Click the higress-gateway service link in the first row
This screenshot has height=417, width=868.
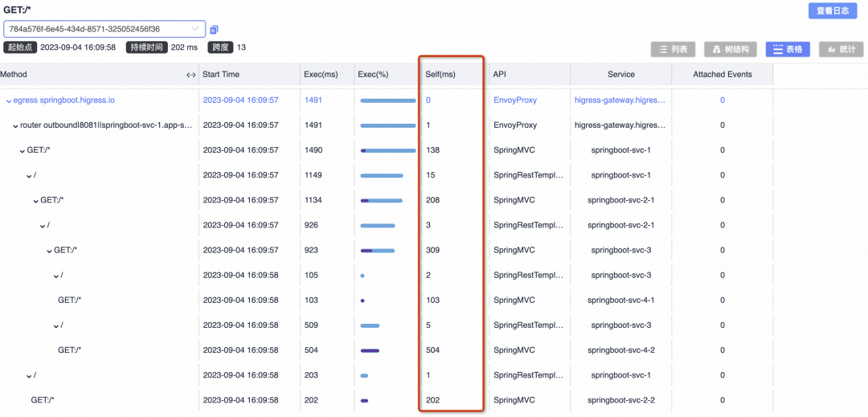620,100
